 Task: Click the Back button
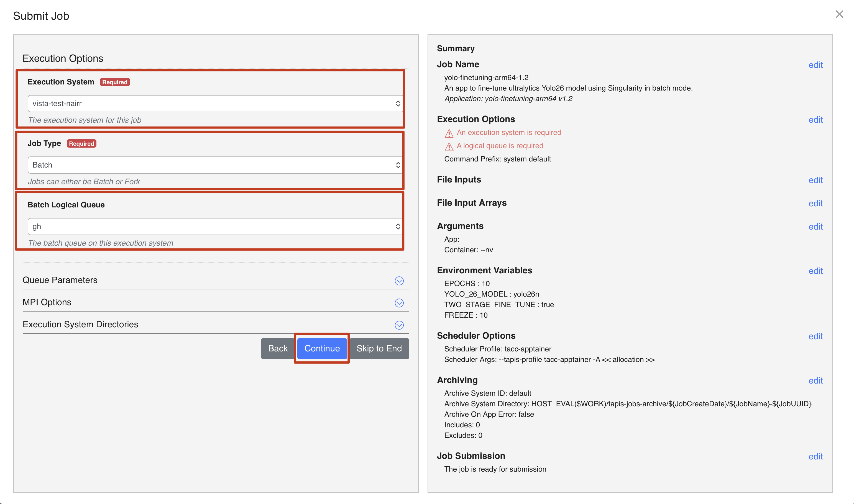coord(278,348)
